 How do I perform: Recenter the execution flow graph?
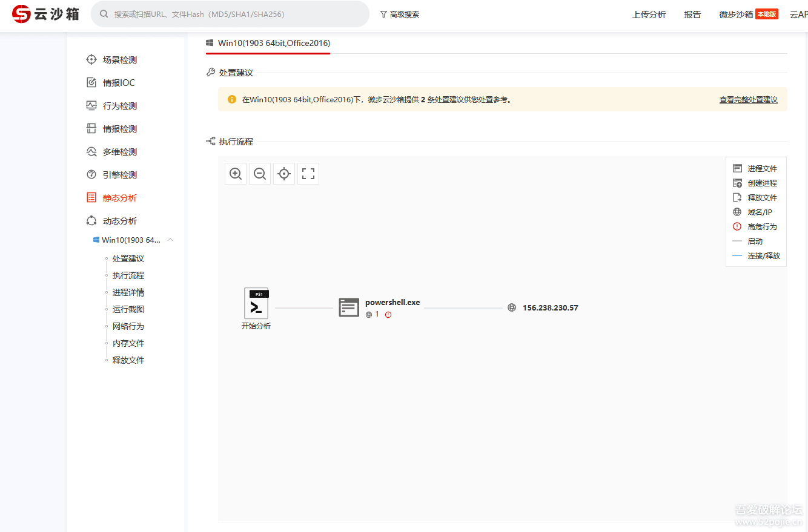point(284,174)
